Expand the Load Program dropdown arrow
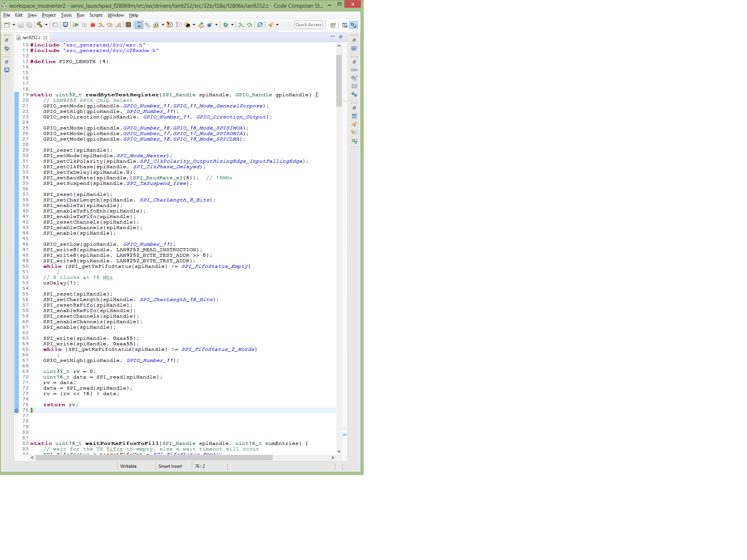Screen dimensions: 747x560 (x=163, y=25)
